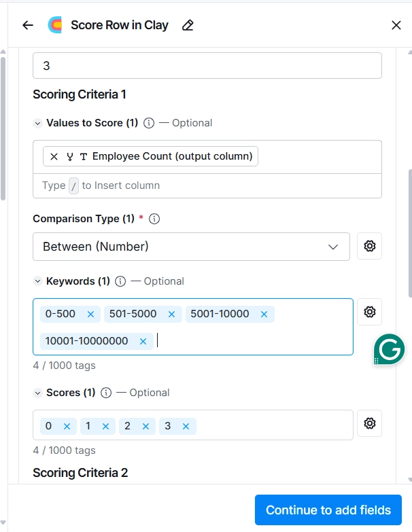Click the text type icon in Employee Count chip
Screen dimensions: 412x532
pyautogui.click(x=84, y=156)
